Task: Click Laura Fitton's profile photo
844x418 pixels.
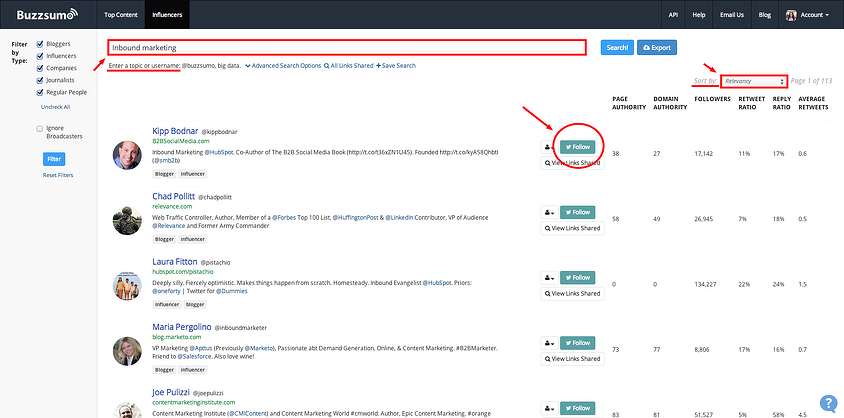Action: point(127,286)
